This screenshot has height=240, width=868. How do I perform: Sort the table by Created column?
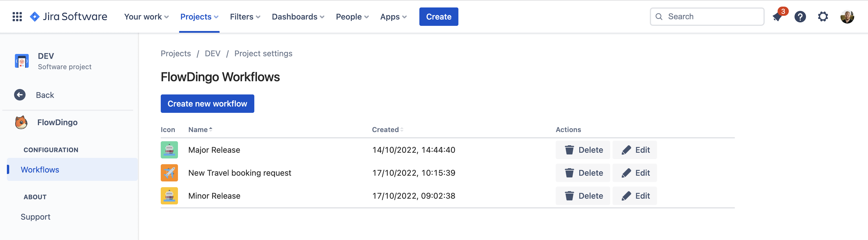tap(387, 129)
